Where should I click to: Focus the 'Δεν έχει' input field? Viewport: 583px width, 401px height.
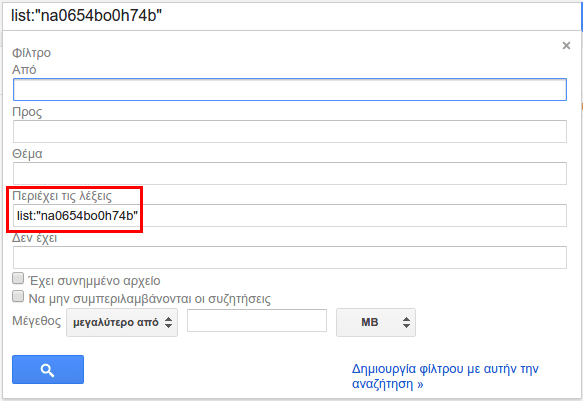290,257
